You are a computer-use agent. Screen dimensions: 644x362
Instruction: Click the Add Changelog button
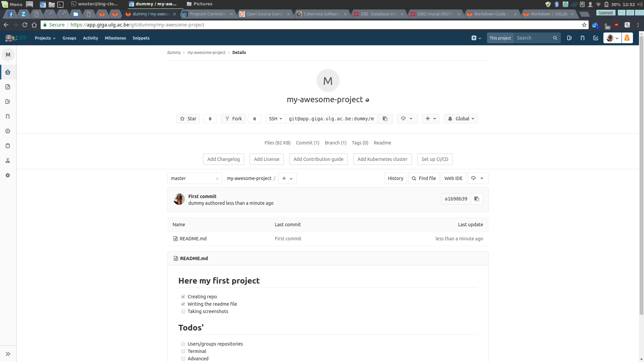[x=223, y=159]
